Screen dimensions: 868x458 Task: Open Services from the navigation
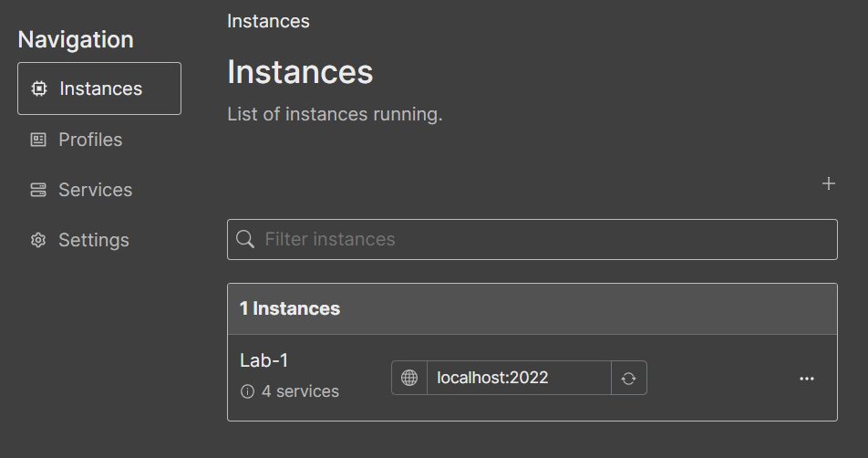click(x=95, y=190)
